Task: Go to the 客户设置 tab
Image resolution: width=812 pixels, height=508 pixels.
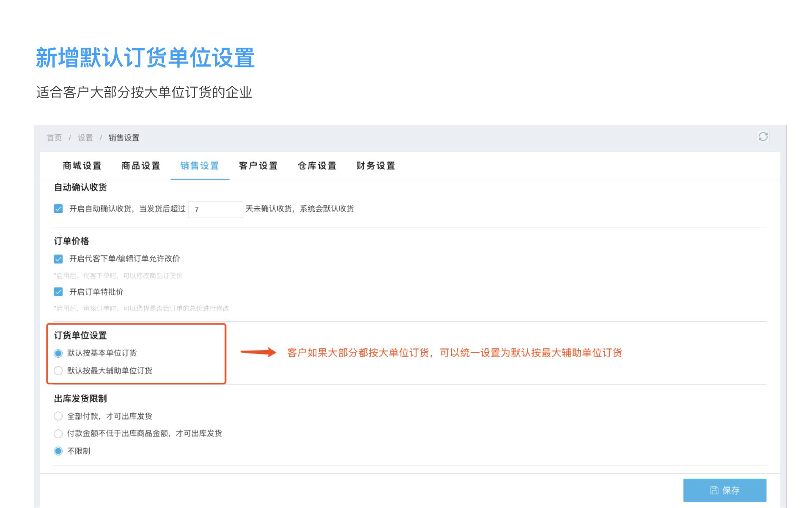Action: pyautogui.click(x=258, y=166)
